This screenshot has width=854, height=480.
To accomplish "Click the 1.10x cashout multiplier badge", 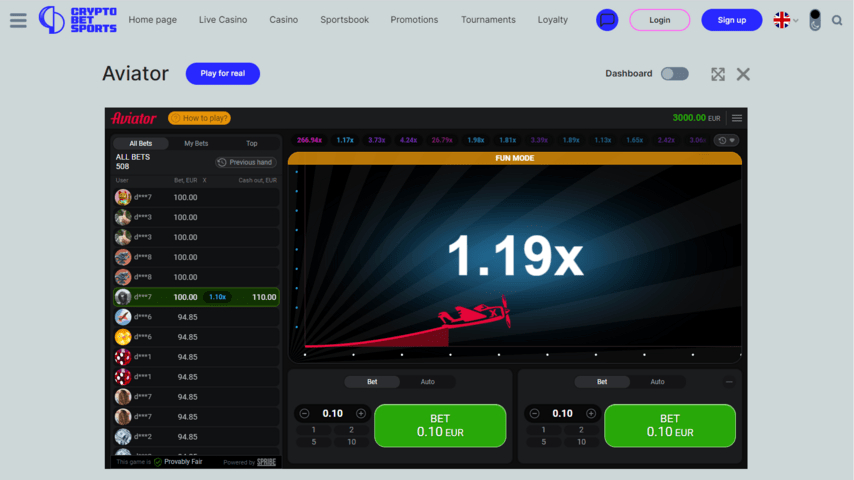I will tap(217, 297).
